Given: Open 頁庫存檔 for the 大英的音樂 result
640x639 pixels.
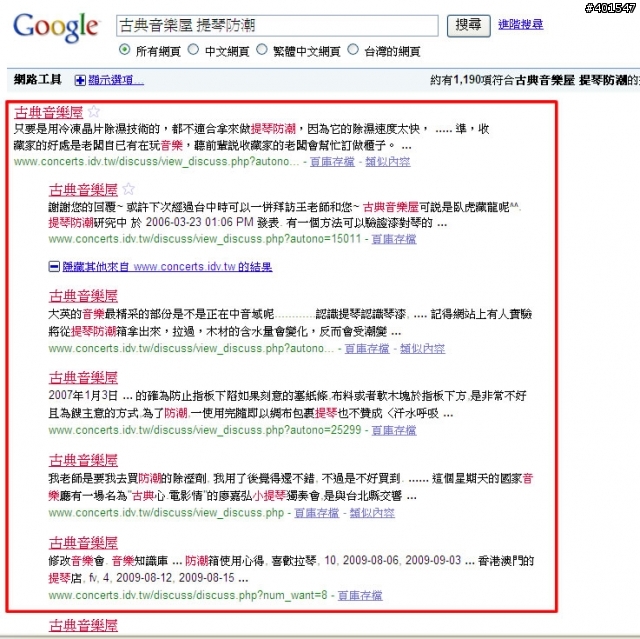Looking at the screenshot, I should point(367,348).
